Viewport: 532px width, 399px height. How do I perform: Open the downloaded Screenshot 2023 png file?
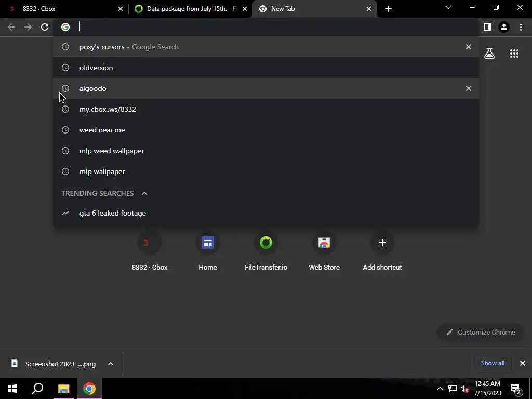(x=54, y=364)
